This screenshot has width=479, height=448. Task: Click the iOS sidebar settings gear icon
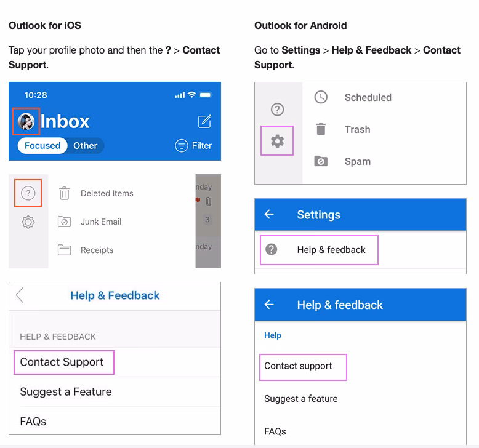point(28,222)
